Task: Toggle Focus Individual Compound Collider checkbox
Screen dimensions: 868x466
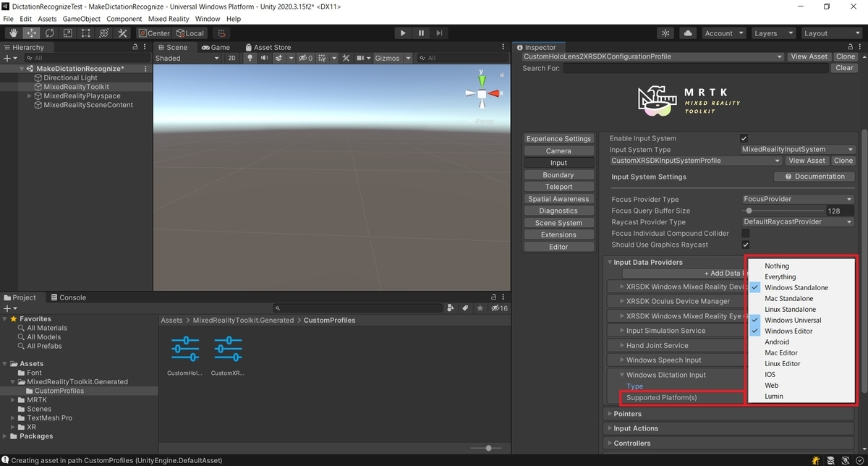Action: tap(746, 234)
